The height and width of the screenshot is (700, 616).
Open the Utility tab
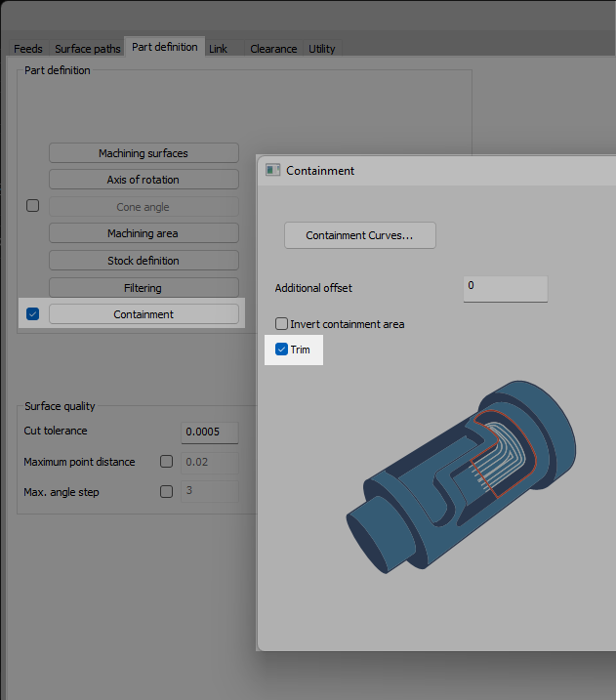click(x=322, y=49)
